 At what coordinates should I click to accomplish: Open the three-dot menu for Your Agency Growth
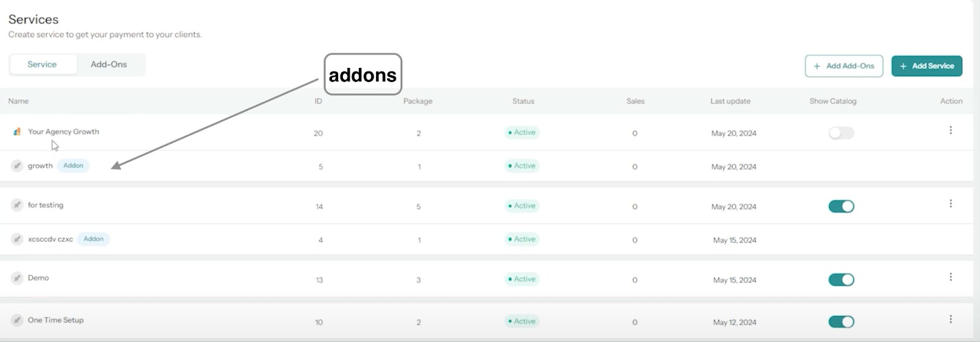click(951, 130)
